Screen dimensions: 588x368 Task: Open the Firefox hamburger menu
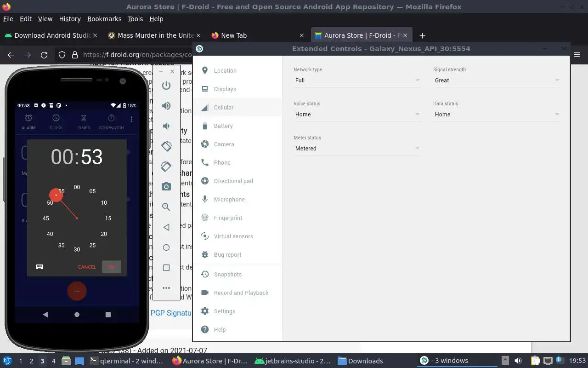pos(577,55)
